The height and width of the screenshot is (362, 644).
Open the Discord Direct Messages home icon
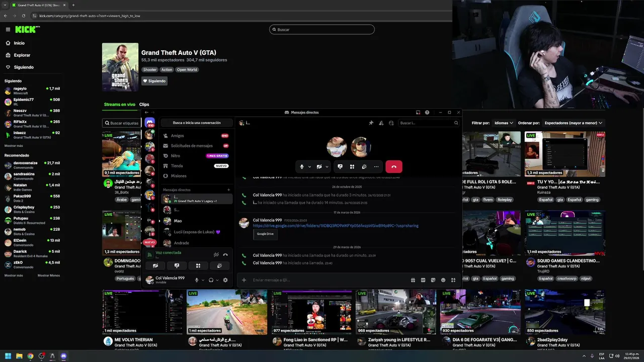[149, 122]
